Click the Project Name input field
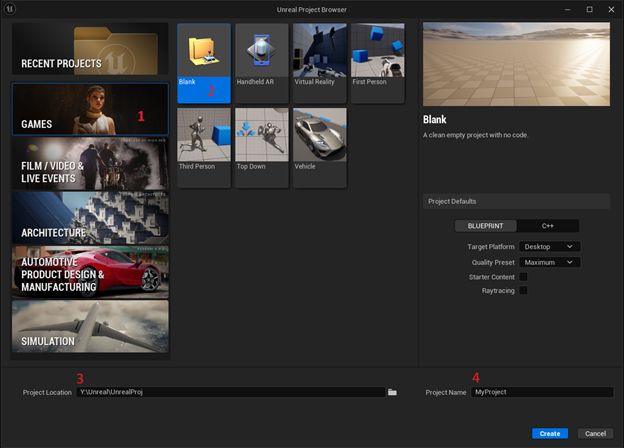Viewport: 624px width, 448px height. tap(541, 392)
